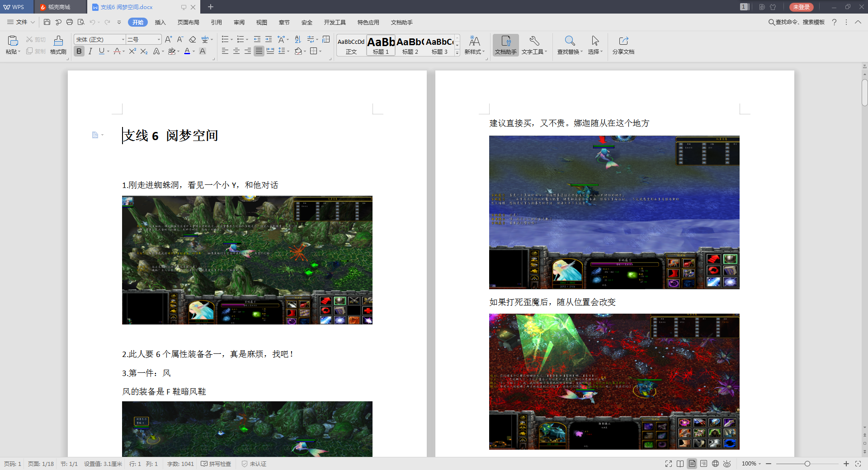Open Text Tools (文字工具)
The image size is (868, 470).
(x=534, y=46)
